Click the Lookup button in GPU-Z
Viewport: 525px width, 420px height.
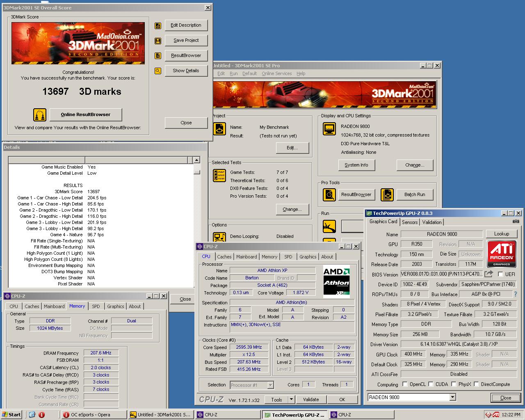coord(501,234)
